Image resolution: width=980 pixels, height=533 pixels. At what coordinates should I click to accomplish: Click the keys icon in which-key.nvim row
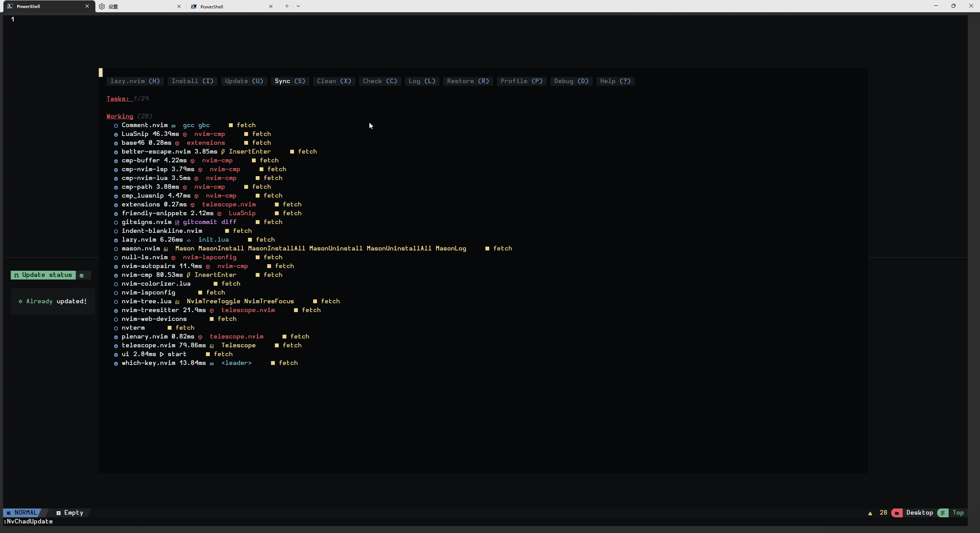[x=212, y=363]
